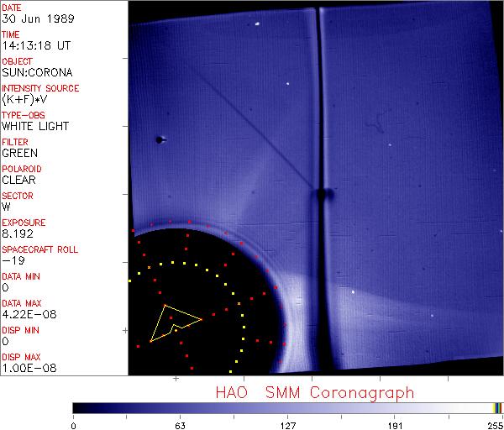Select the CLEAR polaroid value

tap(18, 180)
